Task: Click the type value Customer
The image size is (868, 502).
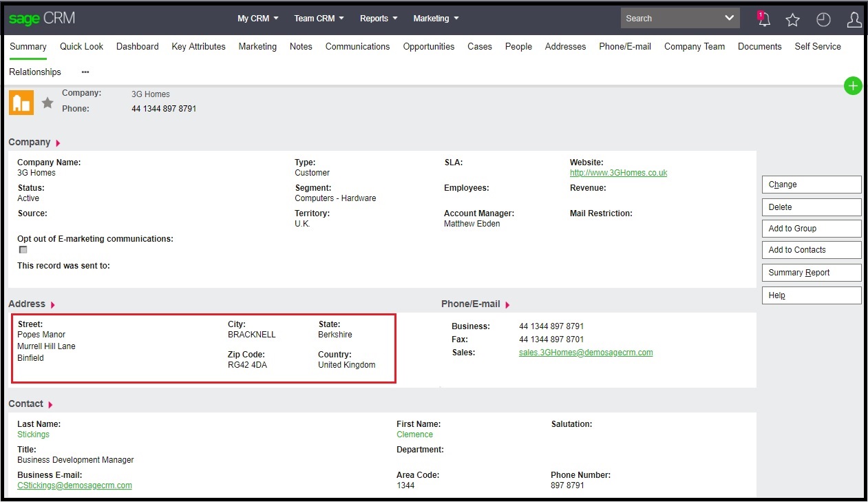Action: pos(312,173)
